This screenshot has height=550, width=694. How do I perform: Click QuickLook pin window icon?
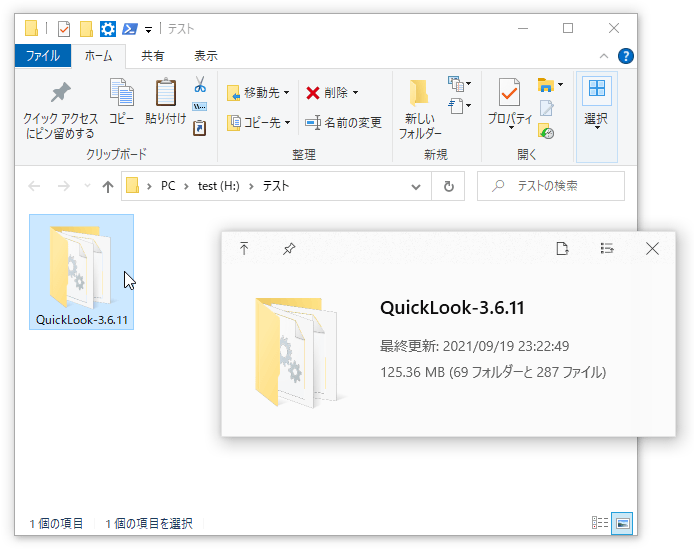[289, 249]
